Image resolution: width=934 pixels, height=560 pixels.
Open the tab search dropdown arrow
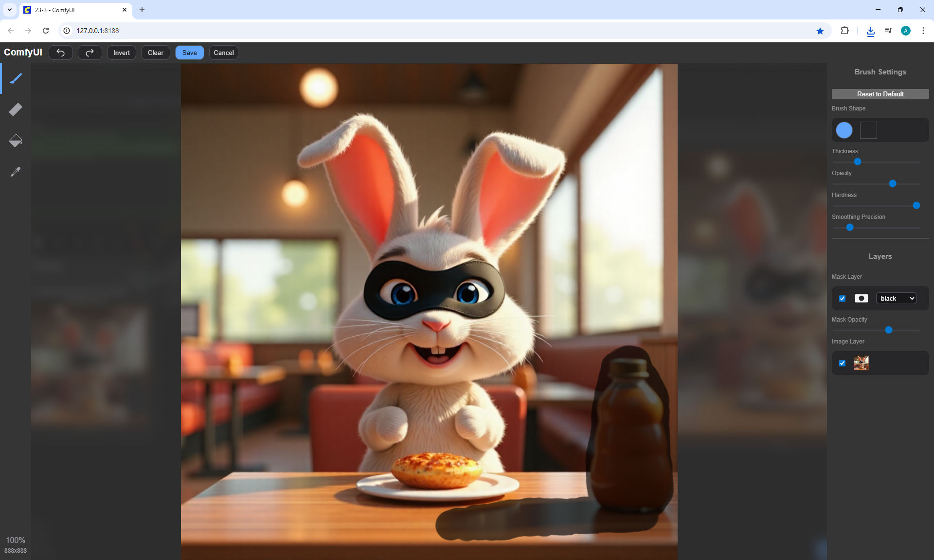9,10
